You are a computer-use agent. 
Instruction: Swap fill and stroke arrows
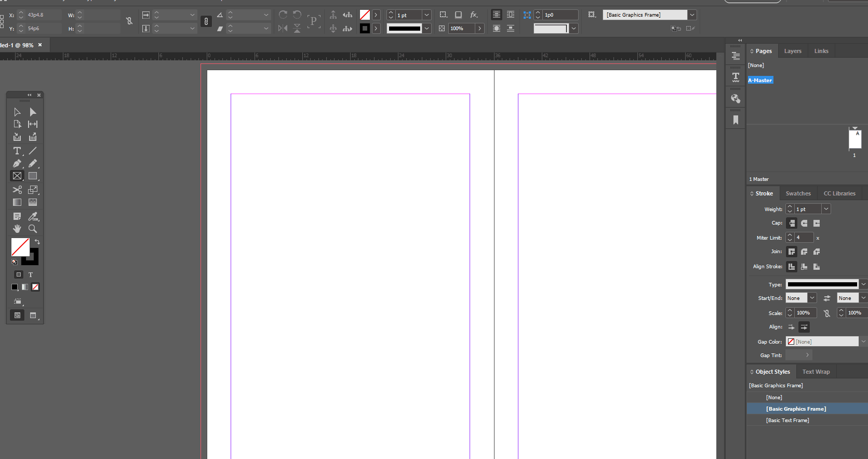[37, 242]
